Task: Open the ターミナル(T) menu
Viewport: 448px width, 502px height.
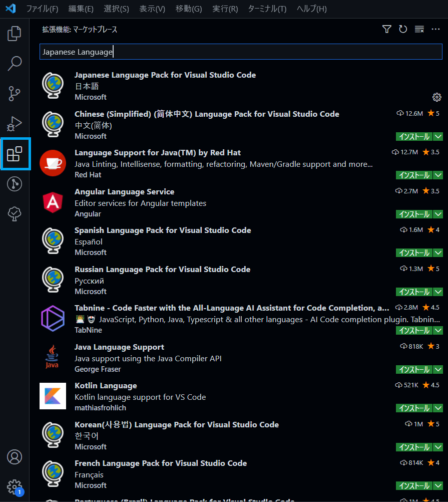Action: click(267, 9)
